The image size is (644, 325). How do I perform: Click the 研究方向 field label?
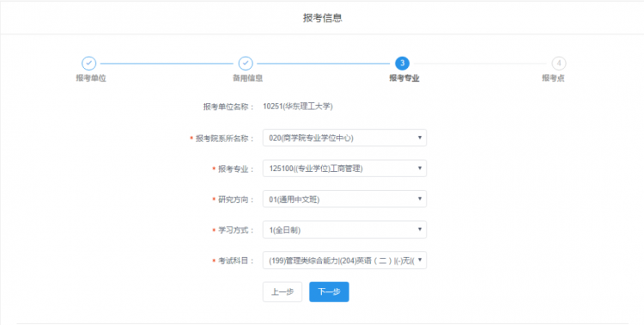click(236, 199)
